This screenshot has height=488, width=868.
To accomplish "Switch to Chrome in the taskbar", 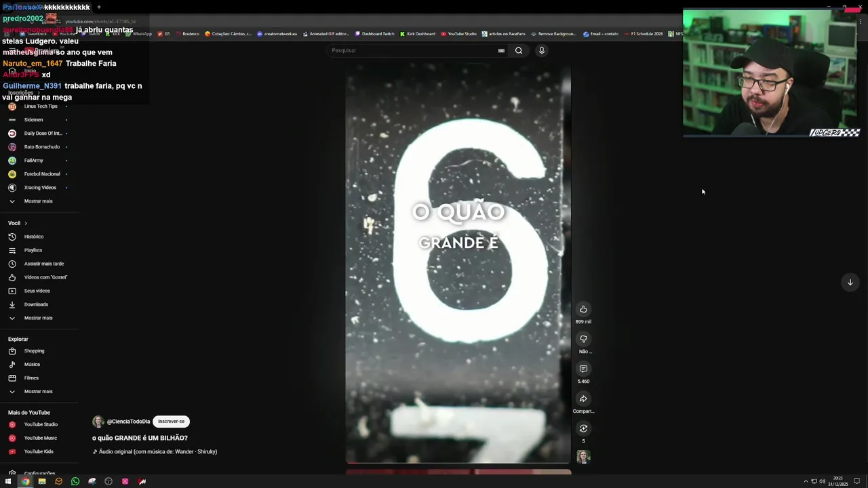I will (x=25, y=481).
